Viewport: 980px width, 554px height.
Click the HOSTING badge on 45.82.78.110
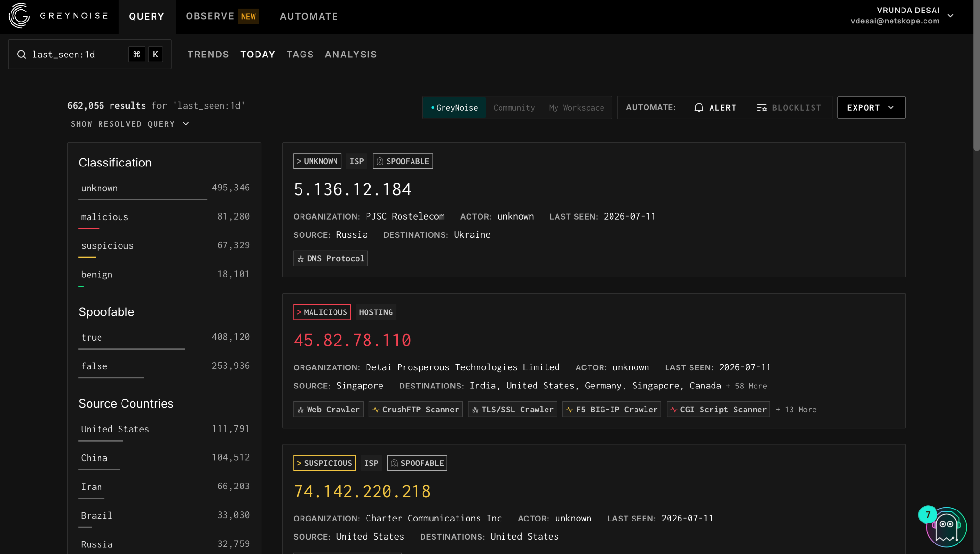click(x=376, y=312)
